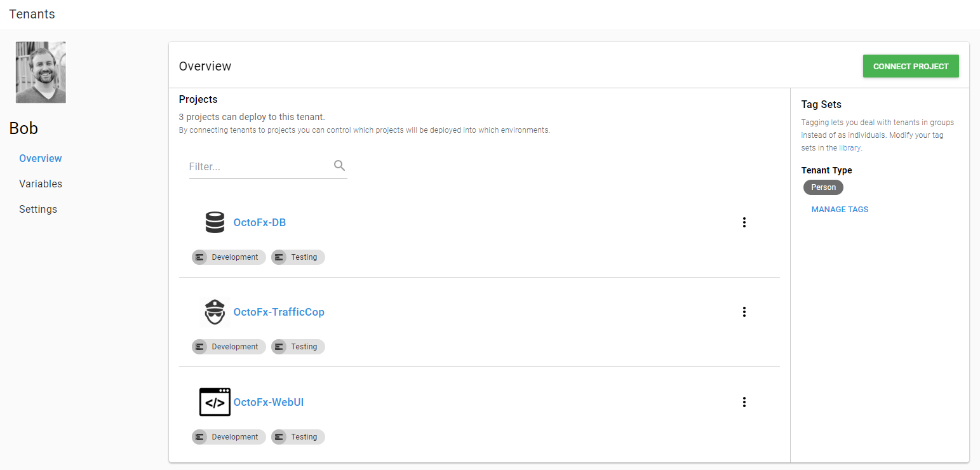Image resolution: width=980 pixels, height=470 pixels.
Task: Click Bob's tenant profile photo
Action: click(41, 72)
